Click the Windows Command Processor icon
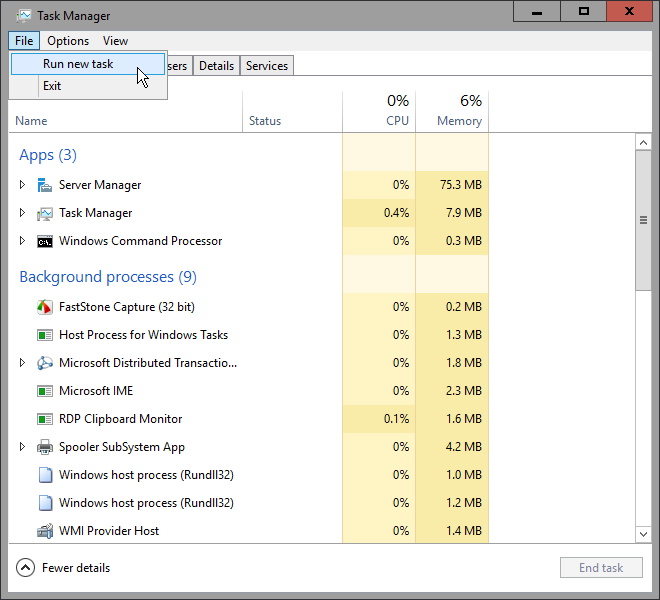Viewport: 660px width, 600px height. pyautogui.click(x=45, y=241)
